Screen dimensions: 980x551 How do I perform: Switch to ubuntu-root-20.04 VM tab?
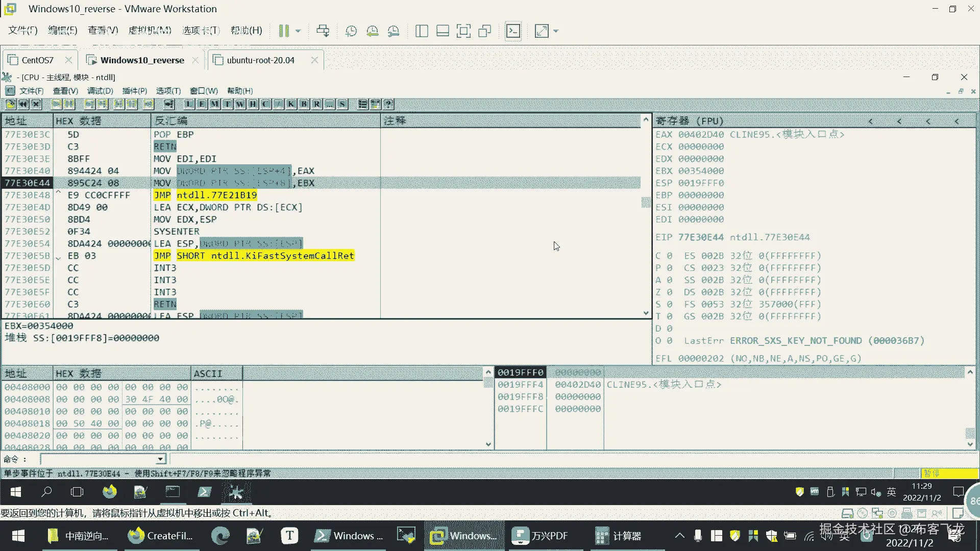[x=260, y=60]
